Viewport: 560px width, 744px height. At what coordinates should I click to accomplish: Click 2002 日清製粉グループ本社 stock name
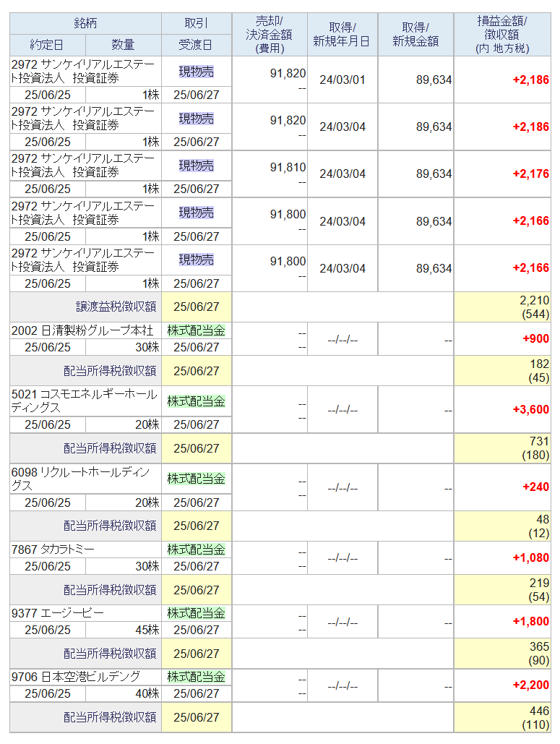(82, 330)
